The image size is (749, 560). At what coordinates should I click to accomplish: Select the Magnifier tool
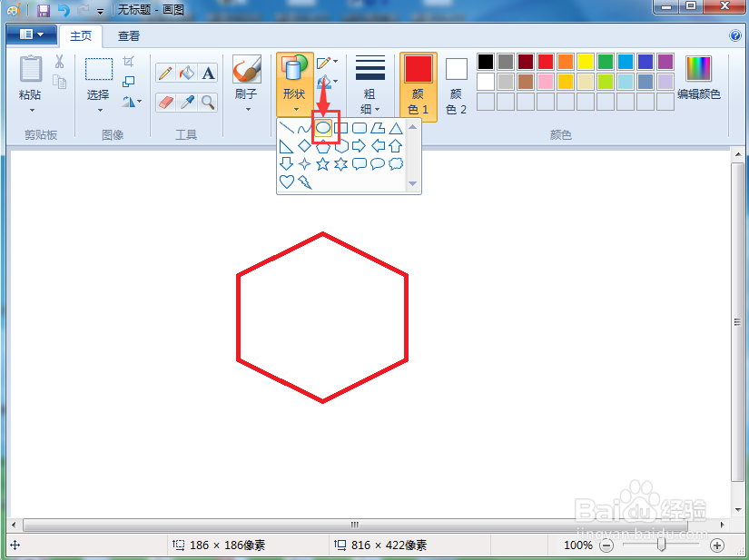208,103
